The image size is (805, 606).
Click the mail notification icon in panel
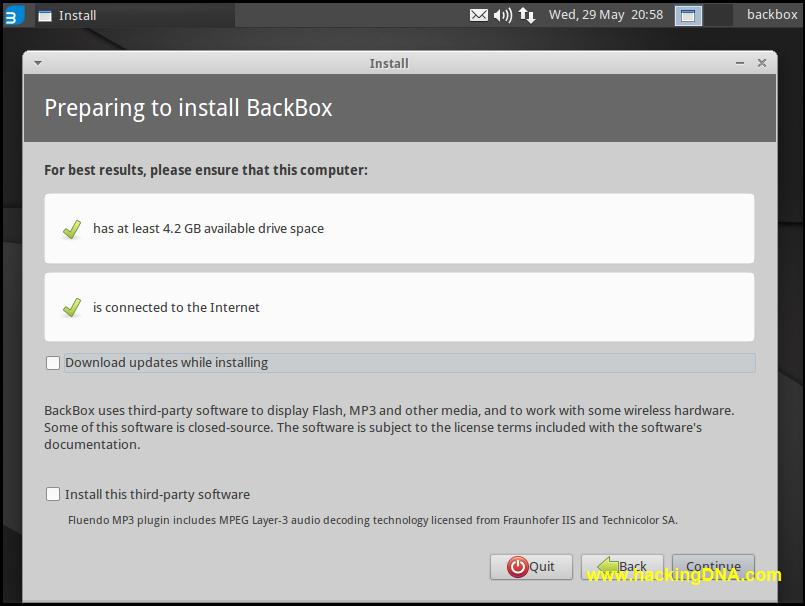480,15
